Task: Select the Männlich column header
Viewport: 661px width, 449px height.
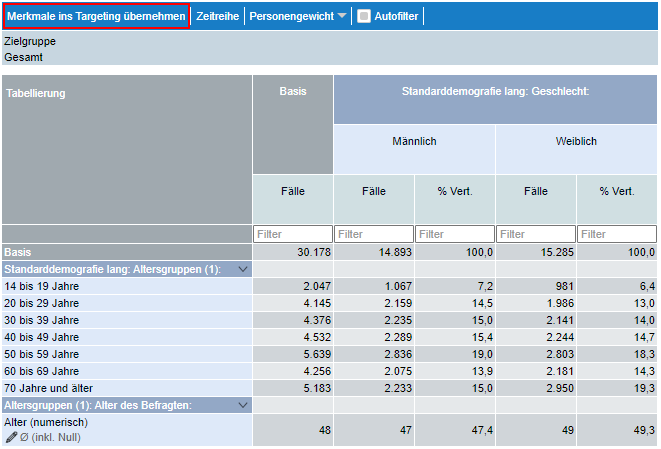Action: pos(414,141)
